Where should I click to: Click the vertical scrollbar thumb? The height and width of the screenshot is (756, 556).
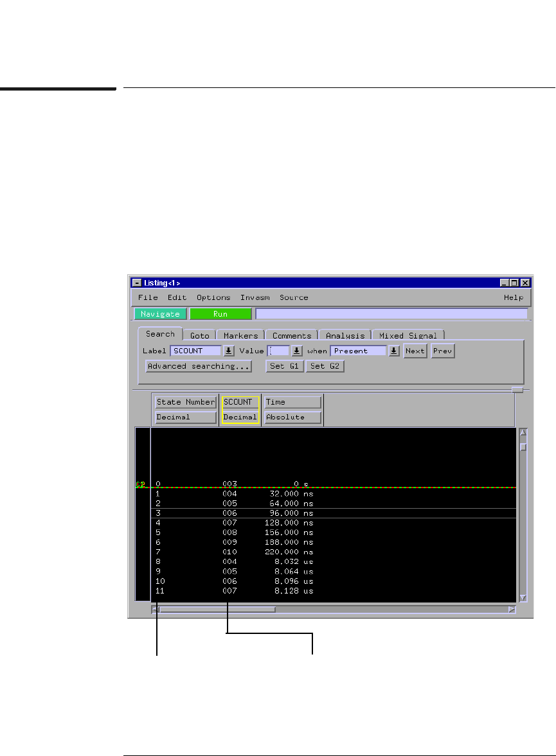pyautogui.click(x=523, y=447)
